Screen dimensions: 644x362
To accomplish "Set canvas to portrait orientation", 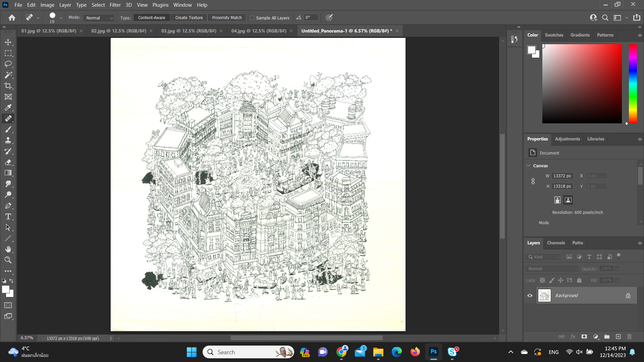I will [557, 200].
